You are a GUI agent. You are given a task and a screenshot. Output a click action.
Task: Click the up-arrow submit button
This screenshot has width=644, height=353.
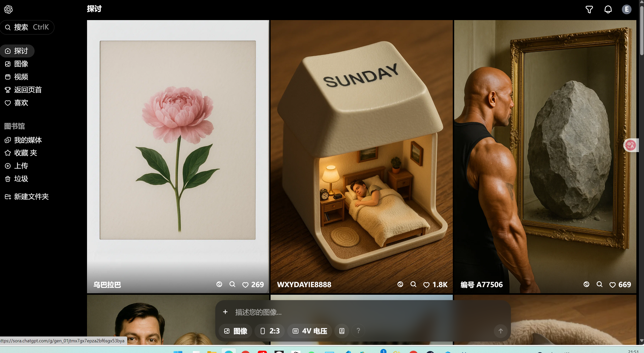click(x=500, y=331)
